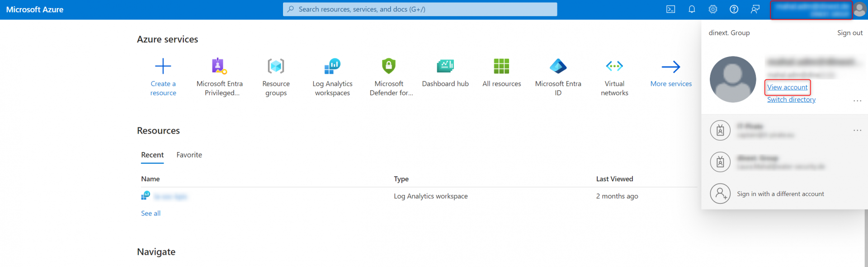The image size is (868, 267).
Task: Open the Microsoft Entra ID icon
Action: [x=558, y=66]
